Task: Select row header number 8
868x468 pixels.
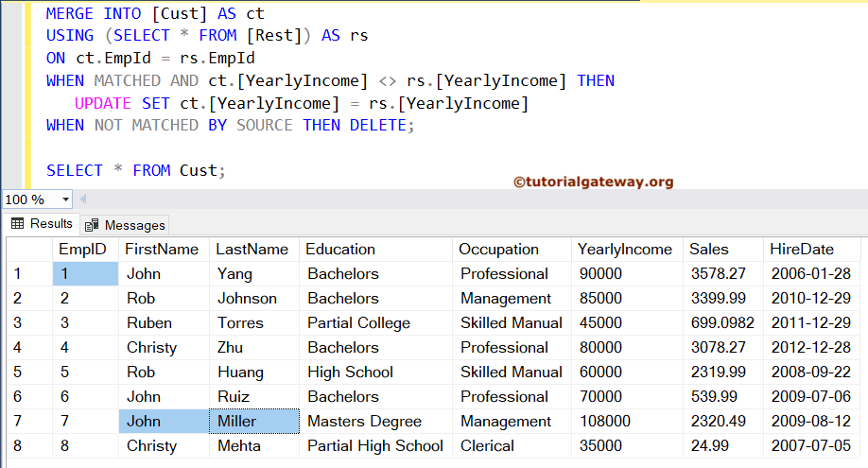Action: pos(27,446)
